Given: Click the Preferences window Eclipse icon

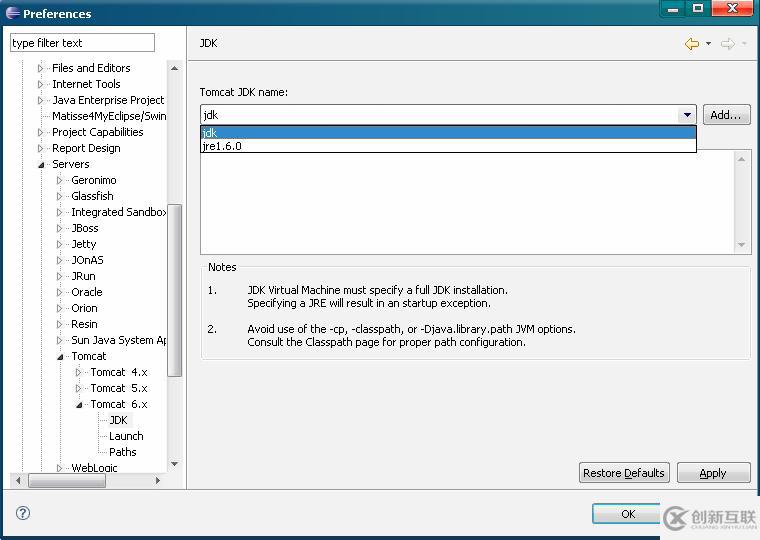Looking at the screenshot, I should click(13, 13).
